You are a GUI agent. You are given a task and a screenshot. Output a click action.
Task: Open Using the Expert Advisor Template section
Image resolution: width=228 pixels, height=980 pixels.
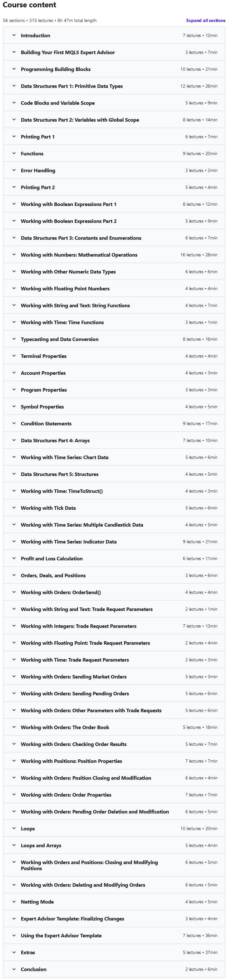(x=61, y=935)
